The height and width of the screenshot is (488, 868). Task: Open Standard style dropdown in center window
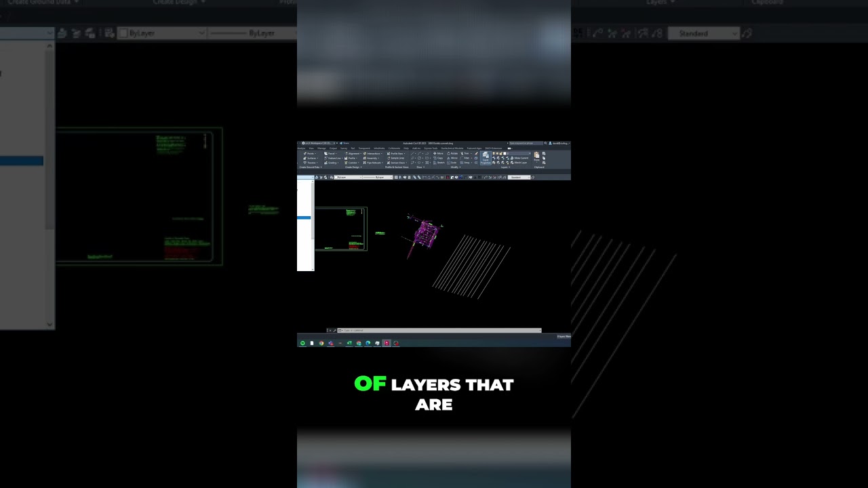tap(519, 177)
